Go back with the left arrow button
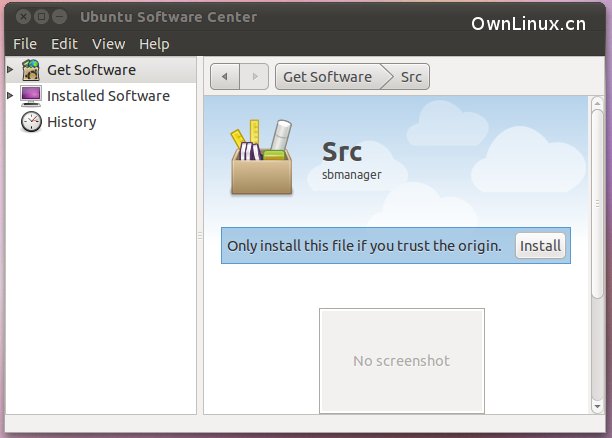This screenshot has height=438, width=612. [x=225, y=77]
